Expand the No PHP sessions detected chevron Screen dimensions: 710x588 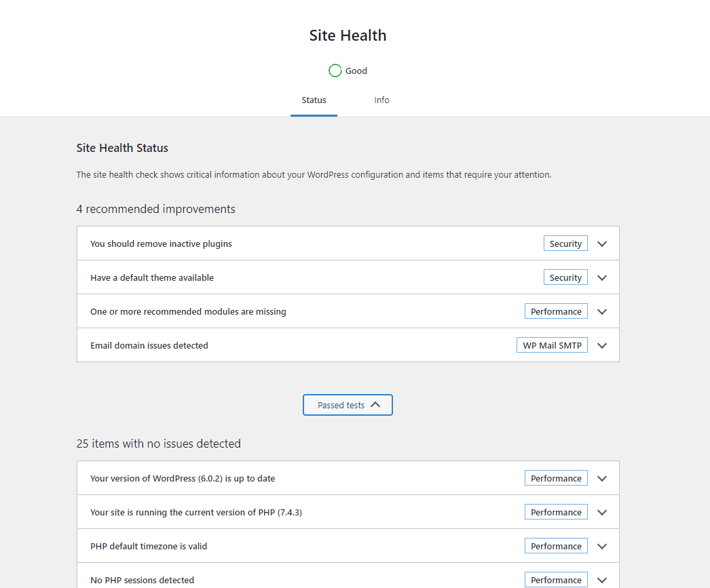point(602,580)
